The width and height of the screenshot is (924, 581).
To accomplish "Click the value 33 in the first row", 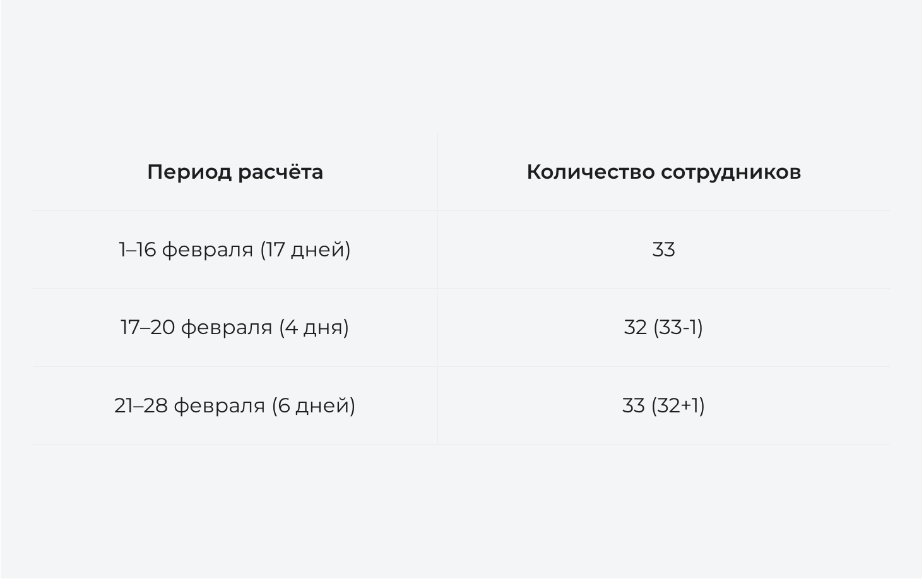I will [x=663, y=249].
